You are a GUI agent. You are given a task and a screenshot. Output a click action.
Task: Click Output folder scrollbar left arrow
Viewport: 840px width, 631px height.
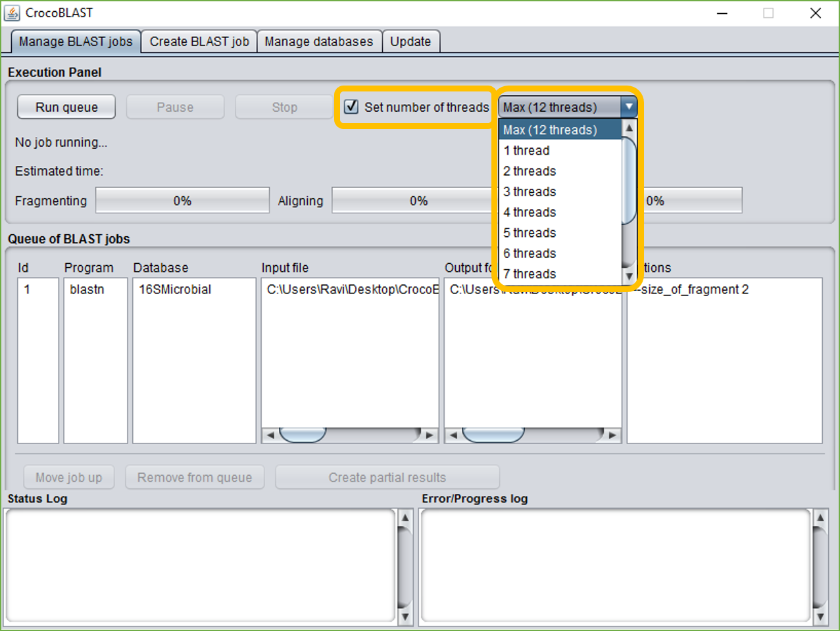tap(453, 435)
